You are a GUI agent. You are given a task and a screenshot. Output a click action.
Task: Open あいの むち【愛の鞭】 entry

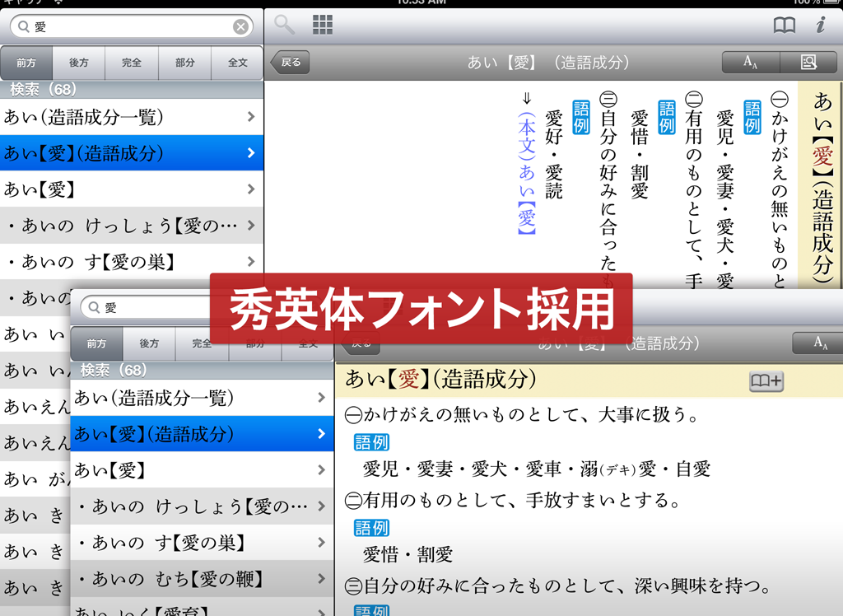tap(202, 578)
